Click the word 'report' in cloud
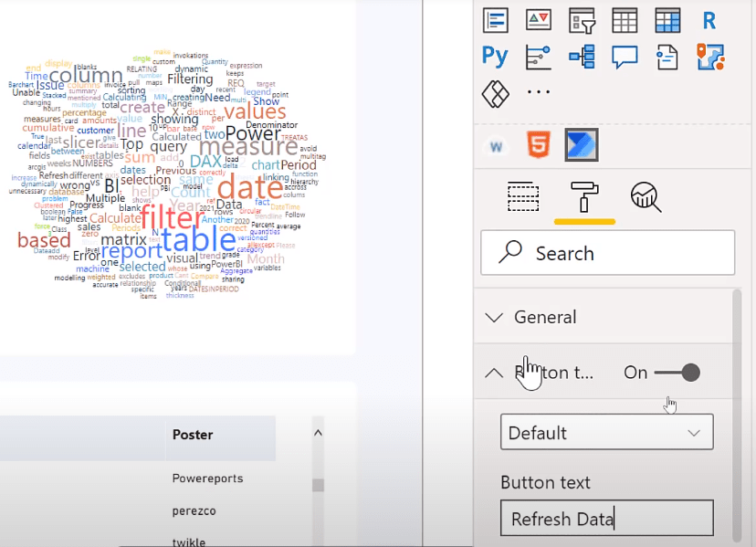Viewport: 756px width, 547px height. coord(131,251)
